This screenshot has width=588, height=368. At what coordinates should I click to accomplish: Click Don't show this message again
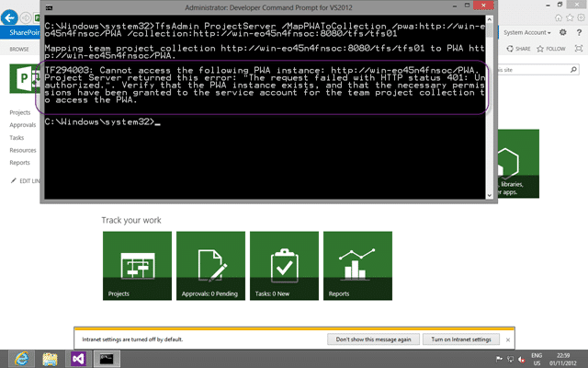(x=374, y=339)
